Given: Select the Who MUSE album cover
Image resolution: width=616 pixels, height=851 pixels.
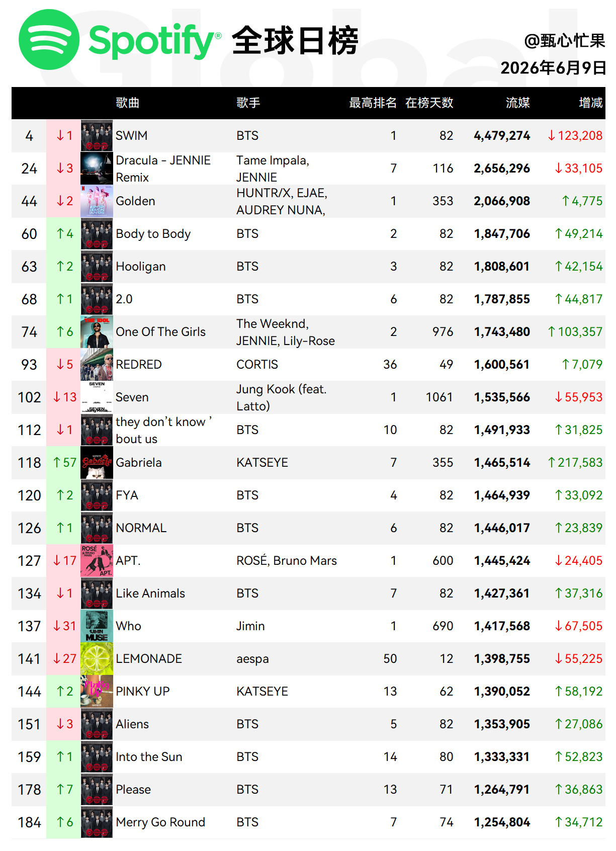Looking at the screenshot, I should tap(97, 626).
